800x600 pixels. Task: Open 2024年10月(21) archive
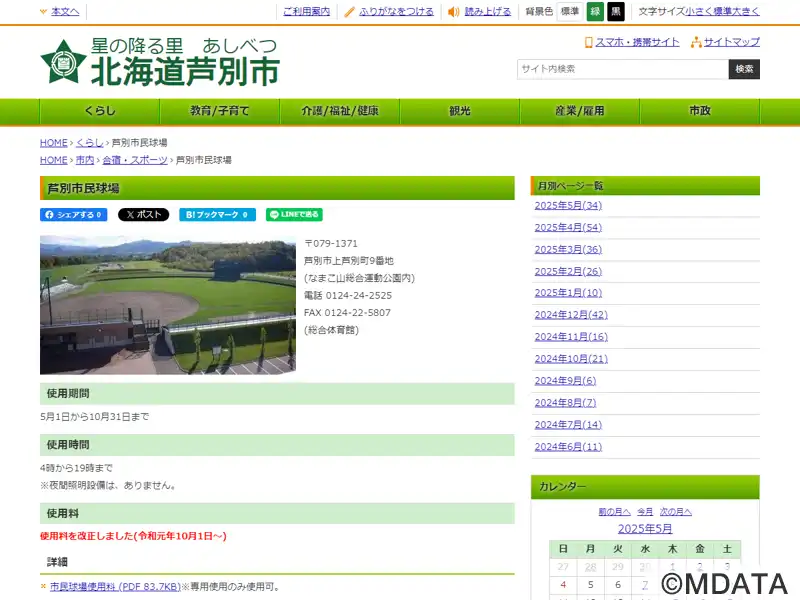pyautogui.click(x=571, y=359)
